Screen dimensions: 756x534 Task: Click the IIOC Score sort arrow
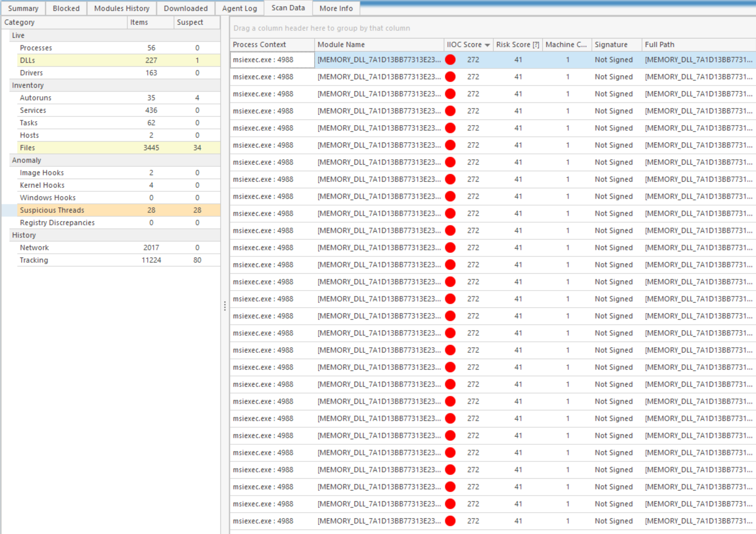[487, 45]
